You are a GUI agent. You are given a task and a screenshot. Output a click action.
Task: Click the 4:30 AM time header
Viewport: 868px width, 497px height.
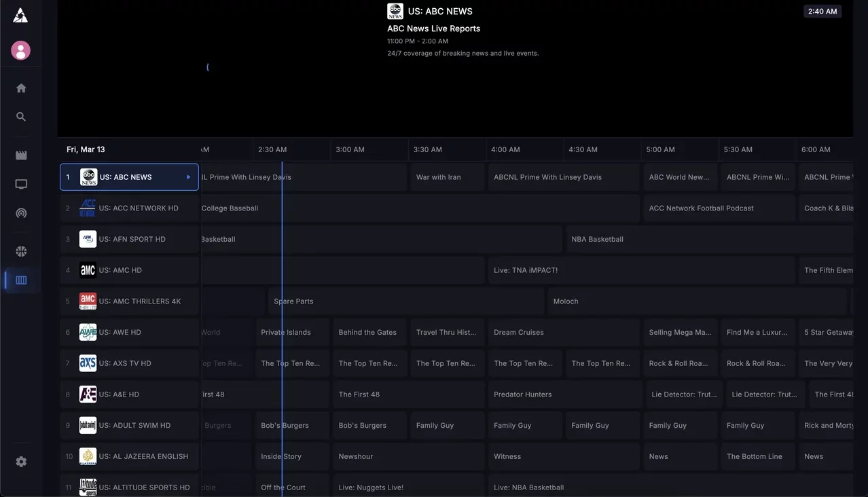(x=583, y=149)
